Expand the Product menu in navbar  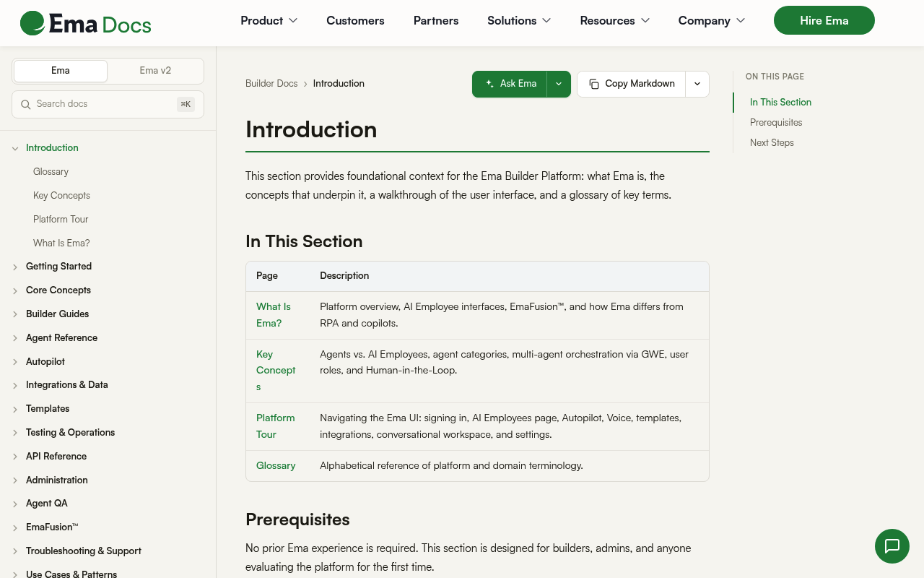269,20
